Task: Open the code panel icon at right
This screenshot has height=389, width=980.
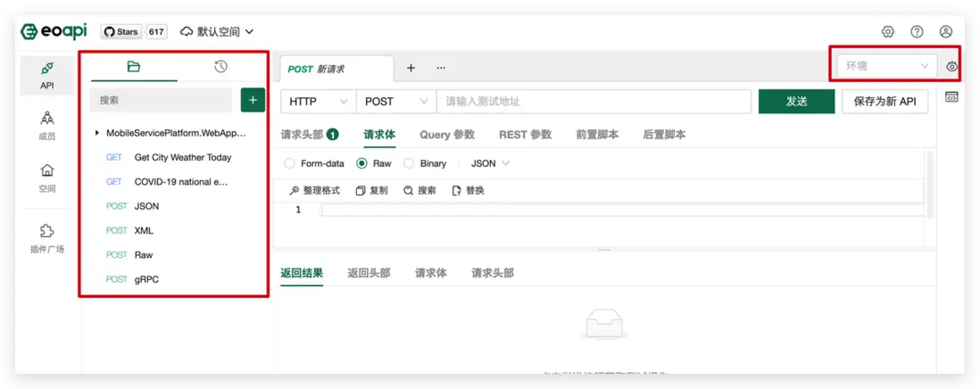Action: [x=951, y=96]
